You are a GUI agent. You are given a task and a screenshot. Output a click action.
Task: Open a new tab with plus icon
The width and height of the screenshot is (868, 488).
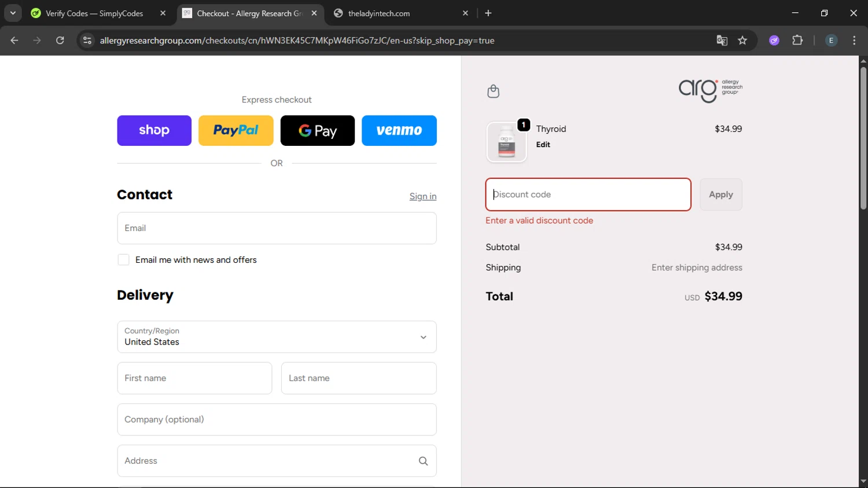tap(488, 13)
